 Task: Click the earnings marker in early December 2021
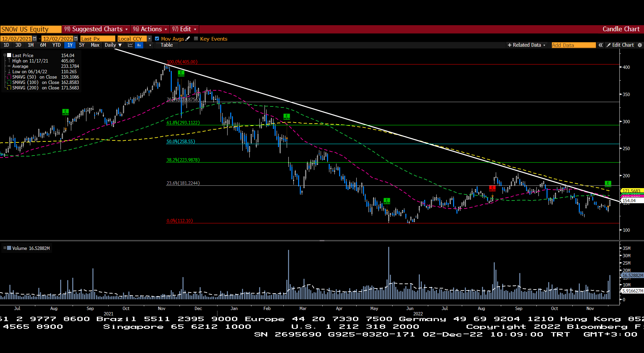click(x=181, y=73)
